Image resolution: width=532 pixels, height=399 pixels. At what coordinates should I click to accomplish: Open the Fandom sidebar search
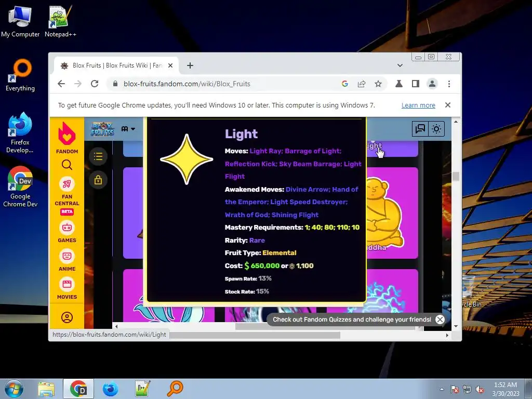pyautogui.click(x=67, y=165)
